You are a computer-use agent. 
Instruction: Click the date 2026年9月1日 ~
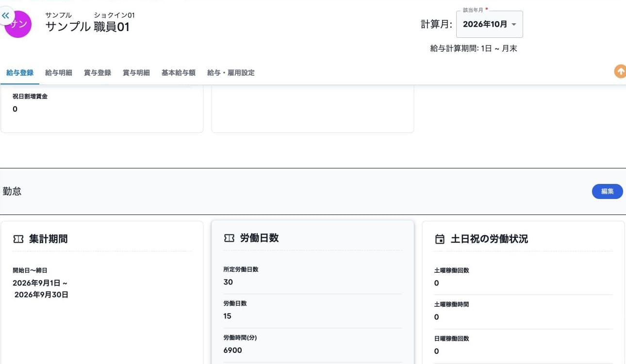click(x=40, y=283)
